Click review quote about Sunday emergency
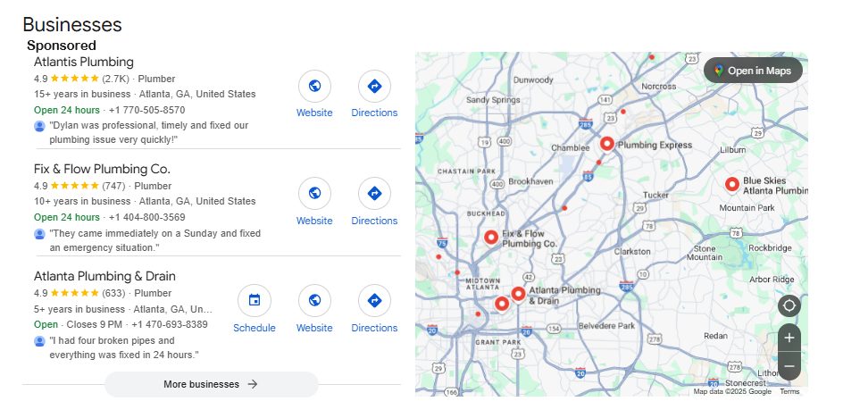 click(x=155, y=240)
